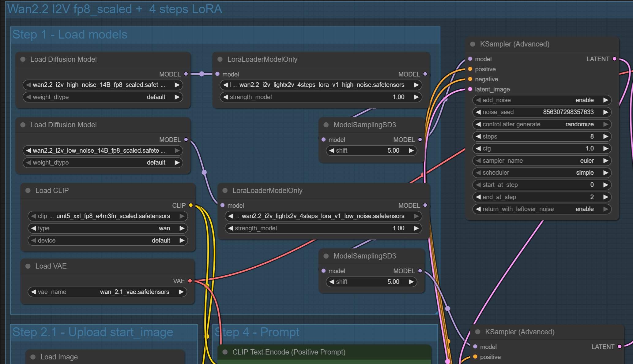This screenshot has height=364, width=633.
Task: Increase steps value with right arrow
Action: (605, 136)
